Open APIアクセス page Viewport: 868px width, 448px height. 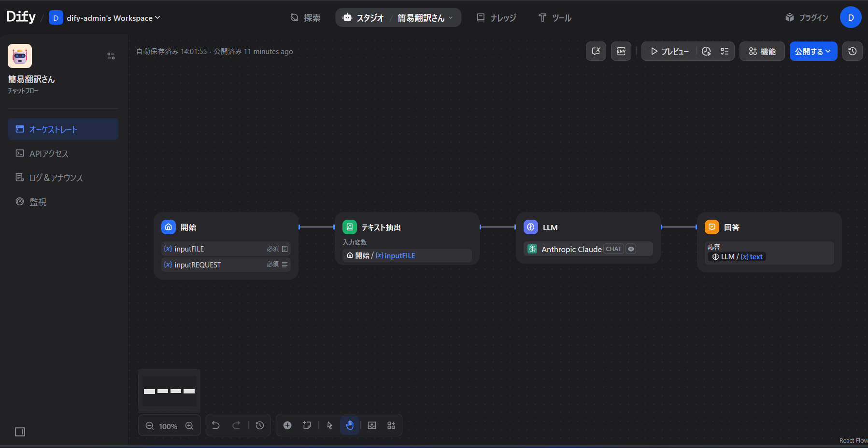click(x=63, y=154)
